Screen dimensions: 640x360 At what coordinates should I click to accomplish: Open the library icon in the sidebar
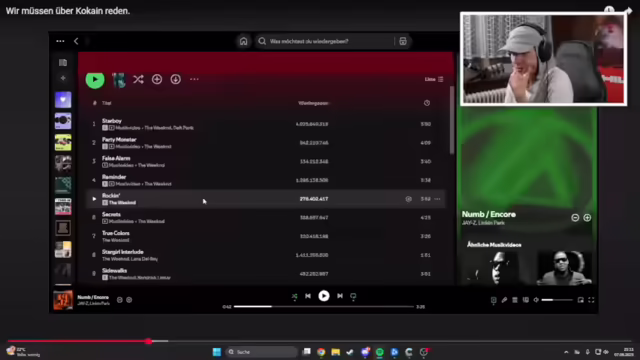tap(63, 62)
